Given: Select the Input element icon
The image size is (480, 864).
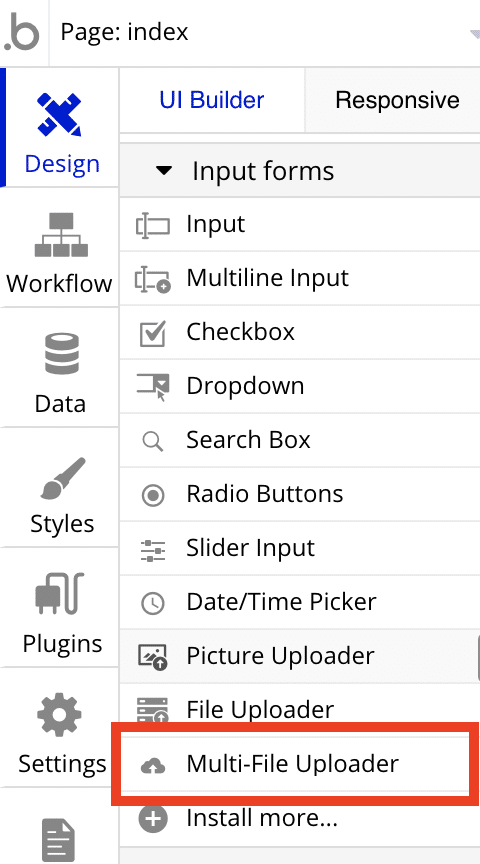Looking at the screenshot, I should click(153, 225).
